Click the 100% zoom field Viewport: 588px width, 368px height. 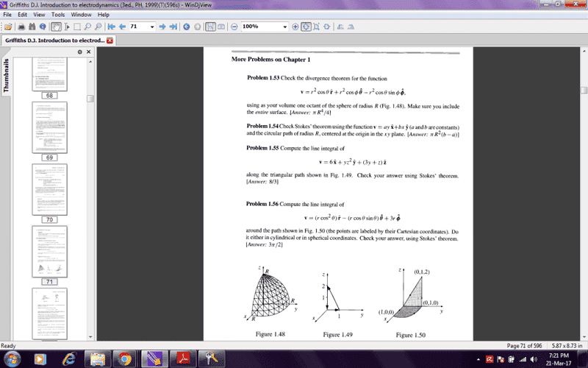click(261, 26)
